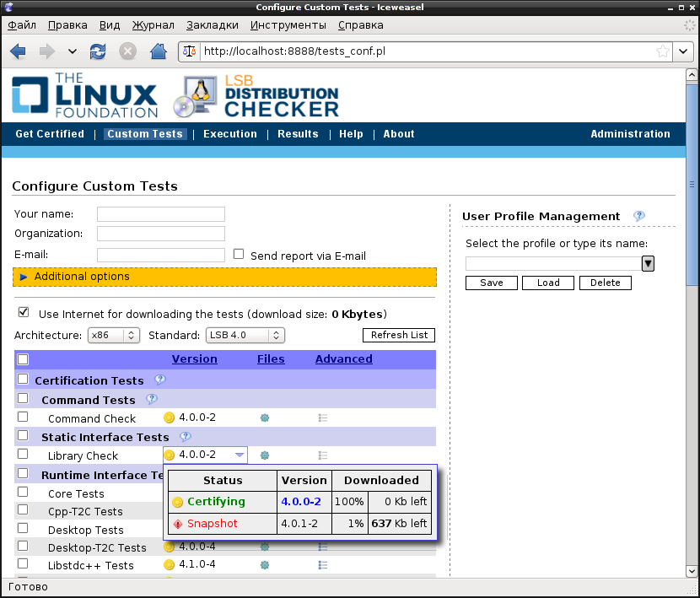Image resolution: width=700 pixels, height=598 pixels.
Task: Expand the Additional options section
Action: 224,277
